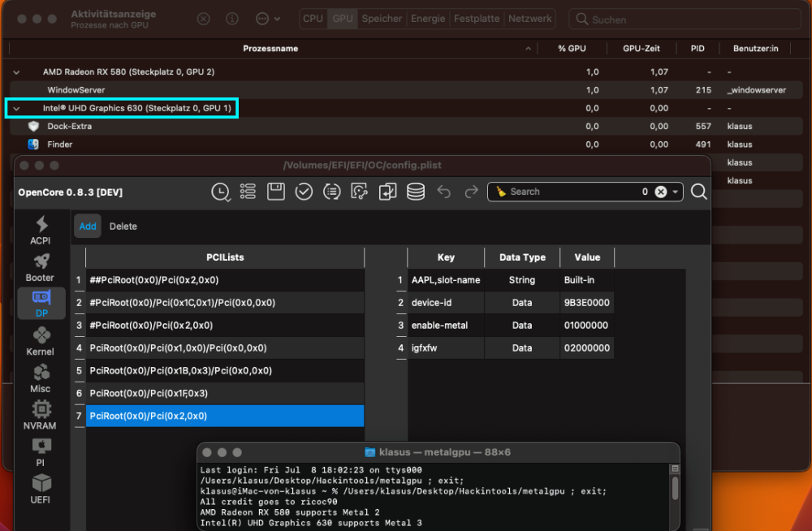The width and height of the screenshot is (812, 531).
Task: Click the % GPU column header
Action: (x=572, y=49)
